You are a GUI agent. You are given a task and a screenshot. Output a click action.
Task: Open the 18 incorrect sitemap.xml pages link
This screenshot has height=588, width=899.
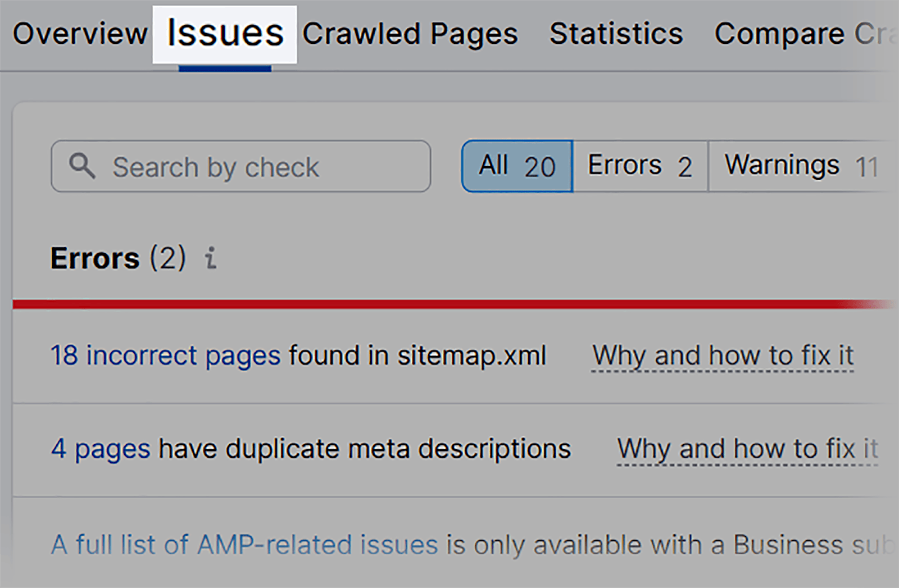coord(165,355)
